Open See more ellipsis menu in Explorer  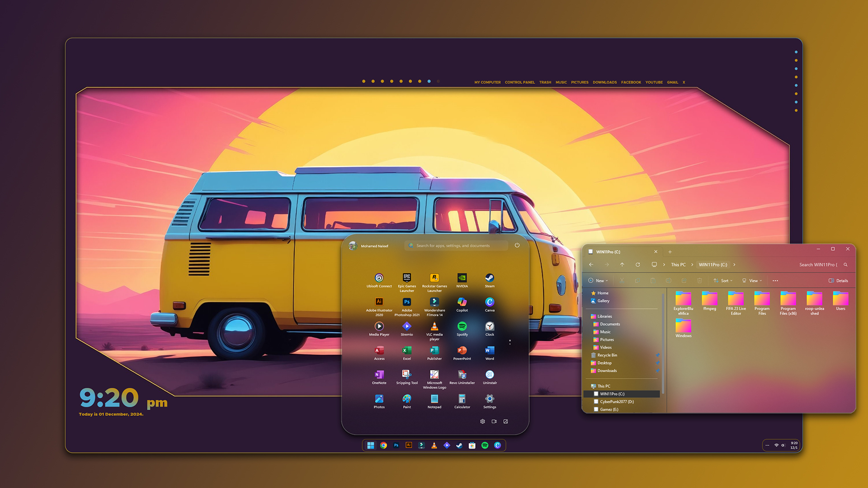coord(775,281)
